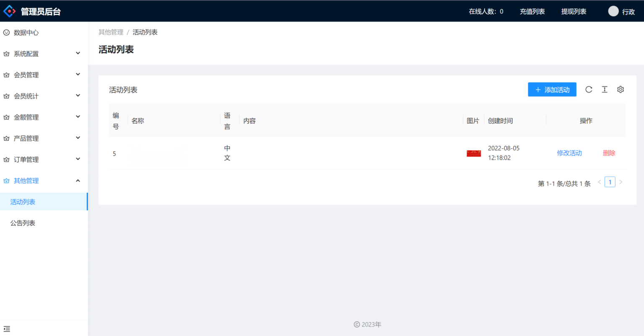Open 充值列表 from top navigation

[x=532, y=11]
